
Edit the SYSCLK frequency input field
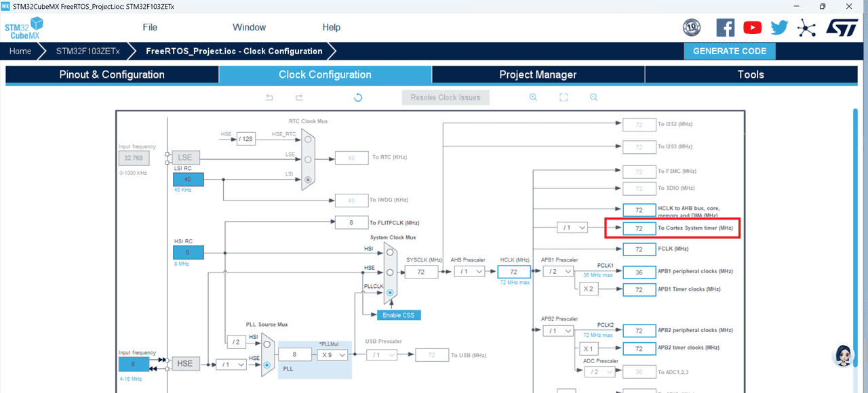421,271
